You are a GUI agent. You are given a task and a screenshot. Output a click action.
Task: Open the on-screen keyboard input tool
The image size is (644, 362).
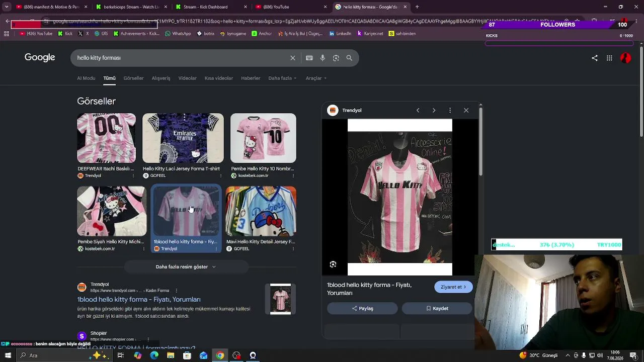[309, 58]
